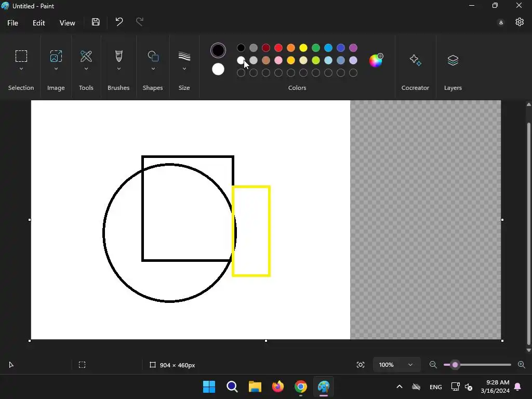
Task: Pick the turquoise blue palette color
Action: click(x=328, y=48)
